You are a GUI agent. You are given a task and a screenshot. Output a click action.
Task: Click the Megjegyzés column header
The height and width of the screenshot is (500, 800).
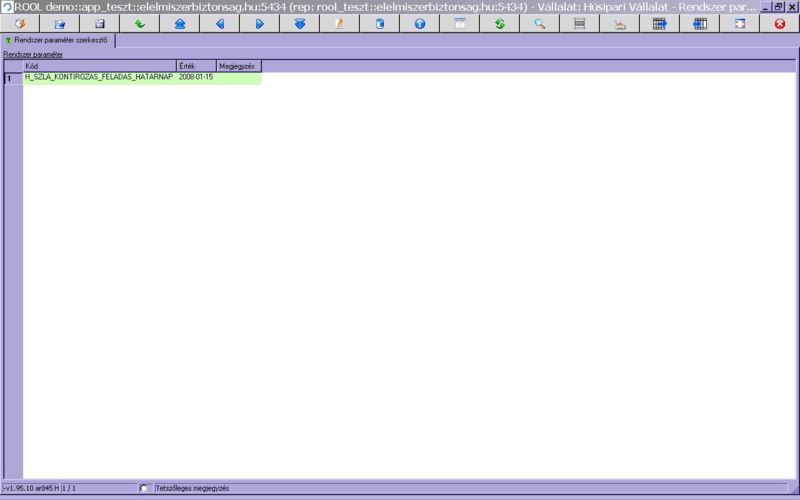pos(238,66)
